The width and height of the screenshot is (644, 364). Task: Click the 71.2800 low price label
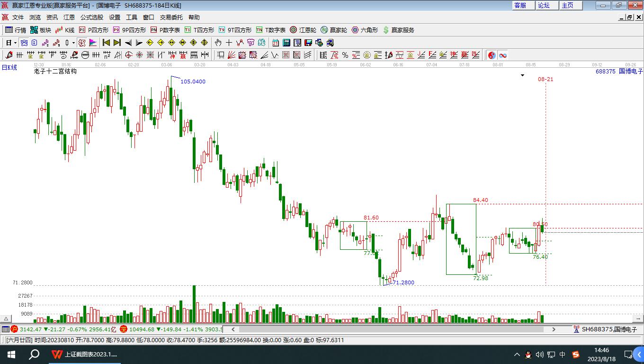tap(403, 282)
